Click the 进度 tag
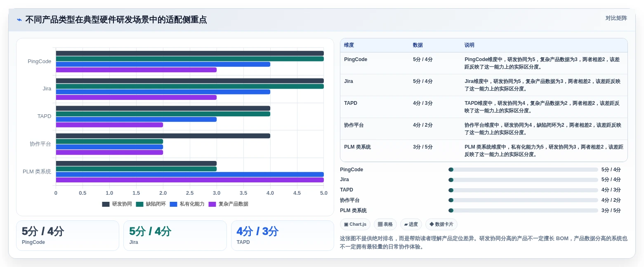 pyautogui.click(x=411, y=224)
